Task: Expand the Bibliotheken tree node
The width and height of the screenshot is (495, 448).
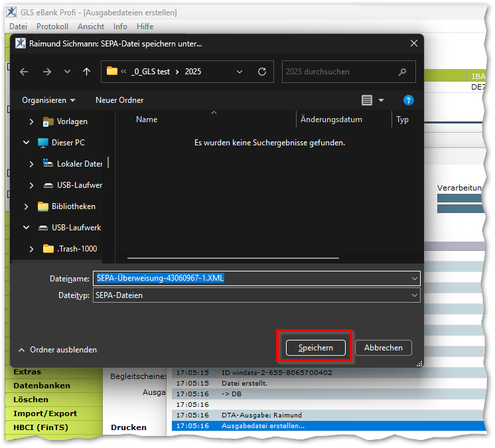Action: (27, 206)
